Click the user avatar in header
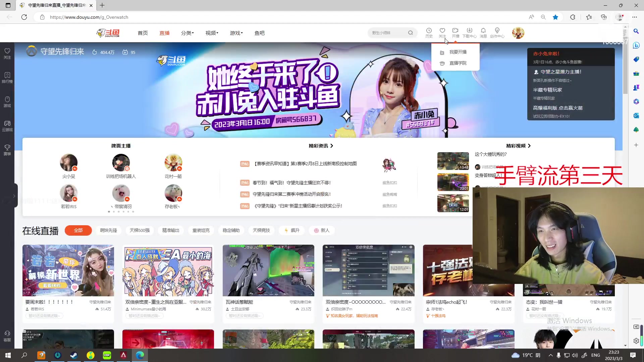The height and width of the screenshot is (362, 644). (518, 33)
